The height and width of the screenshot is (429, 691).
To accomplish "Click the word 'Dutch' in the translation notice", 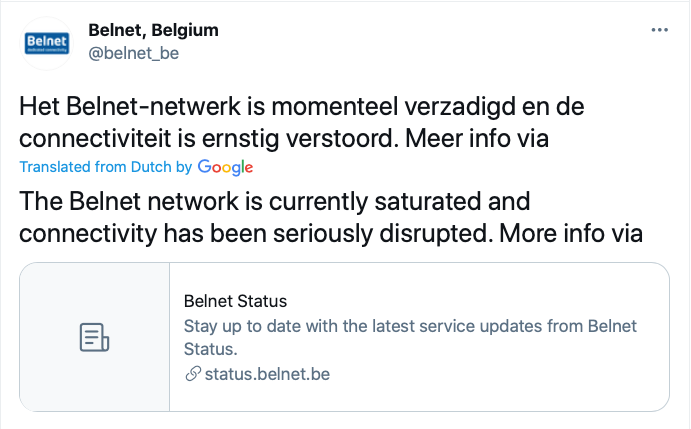I will tap(151, 167).
